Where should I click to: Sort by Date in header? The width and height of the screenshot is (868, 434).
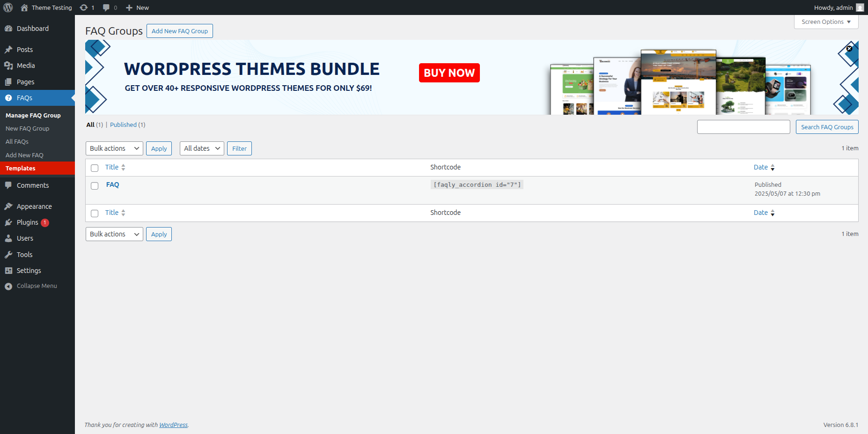point(764,167)
